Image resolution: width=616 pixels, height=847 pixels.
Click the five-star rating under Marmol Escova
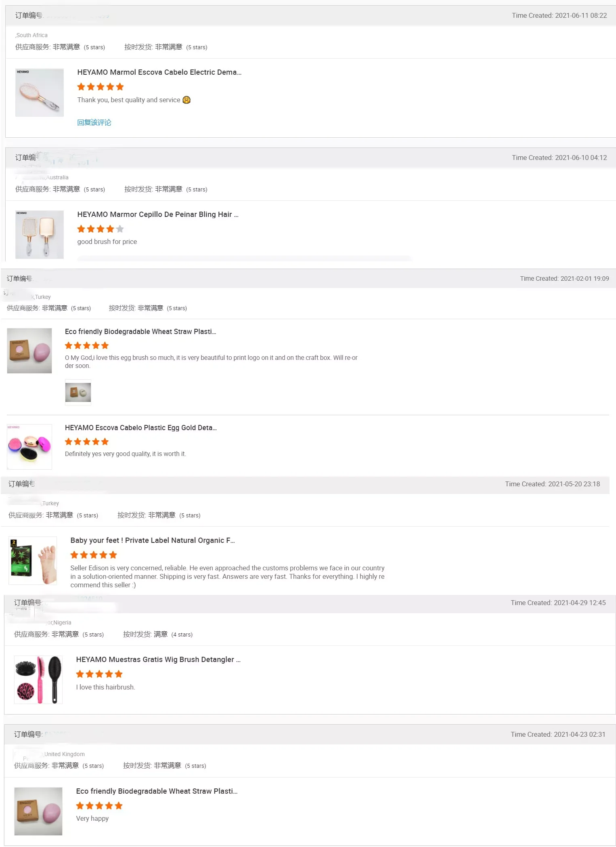click(x=101, y=87)
